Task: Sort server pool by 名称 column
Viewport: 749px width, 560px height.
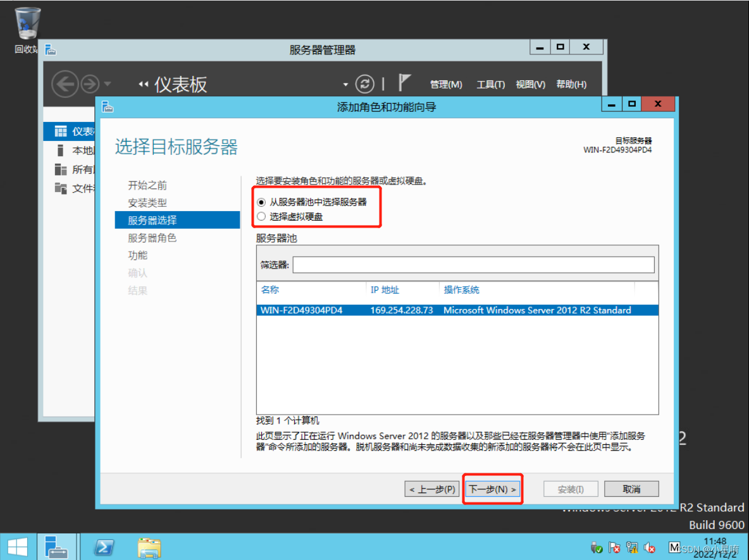Action: [x=270, y=289]
